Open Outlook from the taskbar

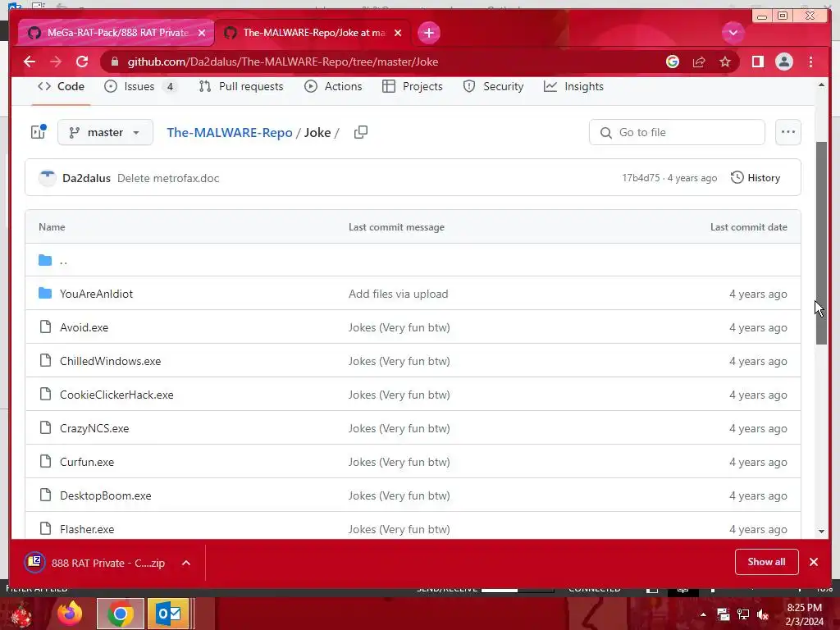(x=169, y=614)
